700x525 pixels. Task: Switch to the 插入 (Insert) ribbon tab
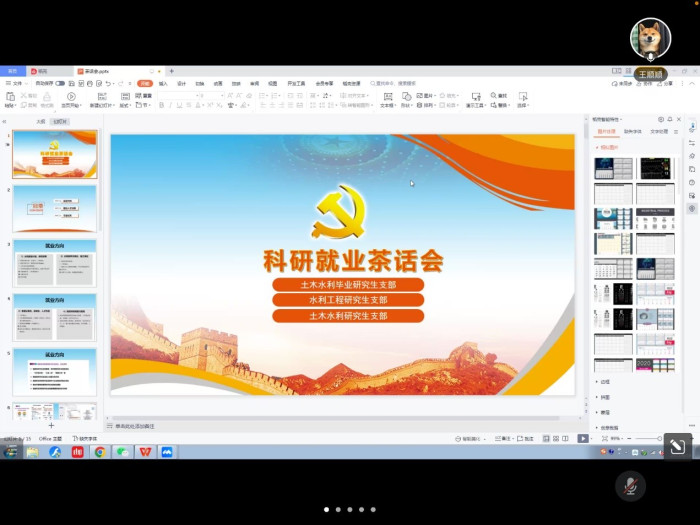coord(163,83)
